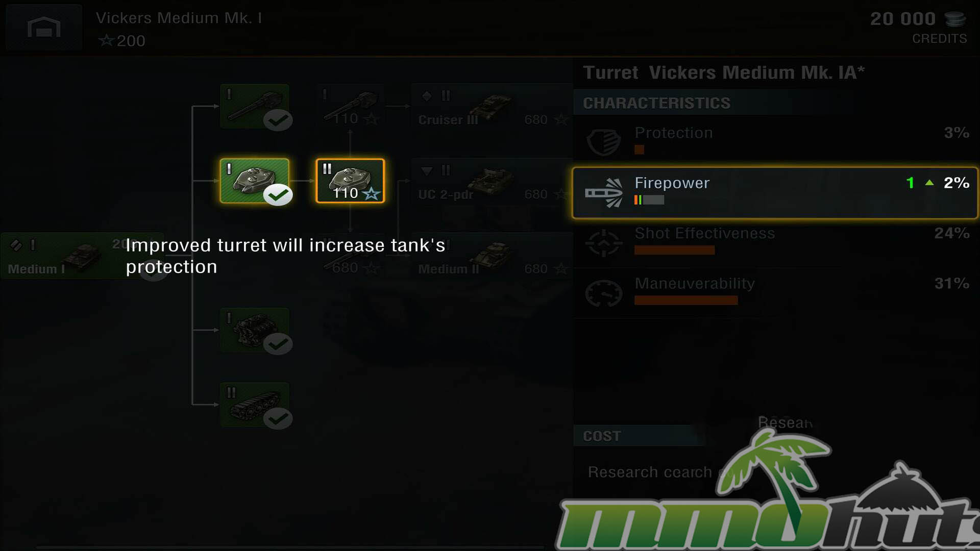
Task: Toggle checkmark on the tracks module
Action: [x=278, y=418]
